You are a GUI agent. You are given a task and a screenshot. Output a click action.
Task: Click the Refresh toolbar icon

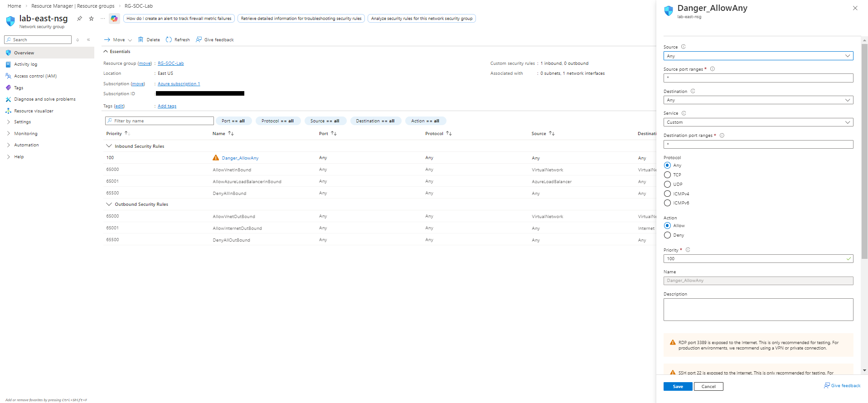tap(169, 39)
